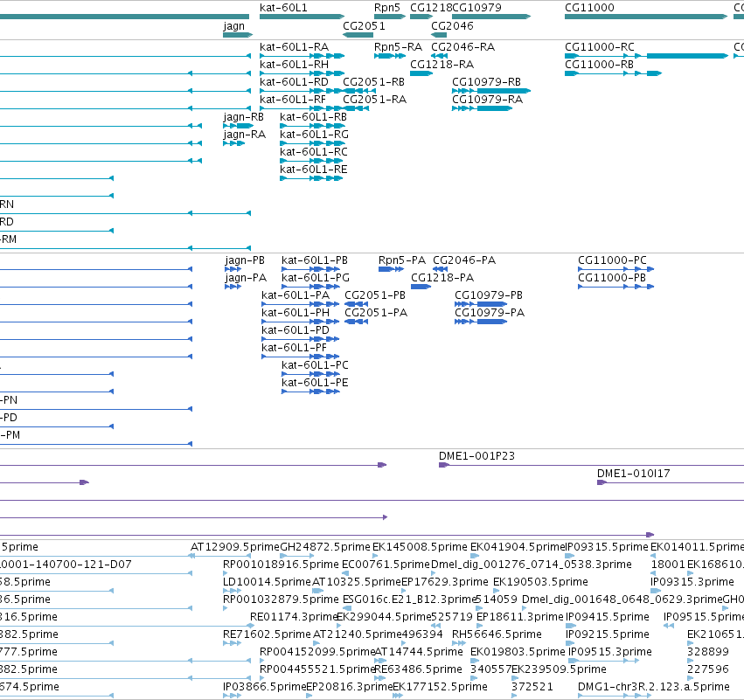
Task: Click protein CG2051-PA
Action: coord(376,313)
